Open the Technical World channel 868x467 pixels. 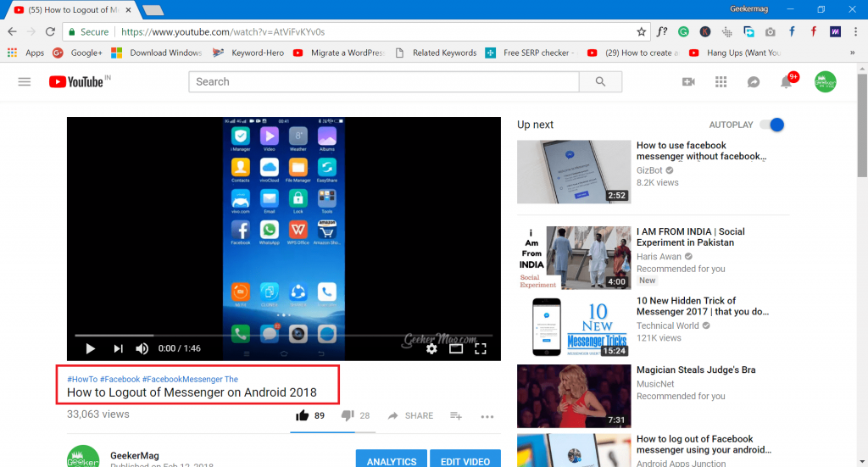[668, 326]
